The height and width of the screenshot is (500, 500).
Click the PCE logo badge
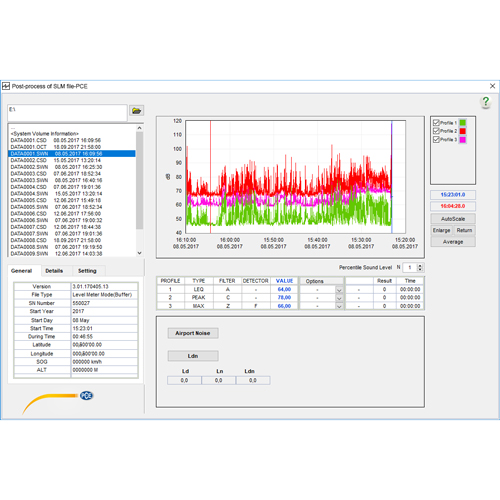[x=86, y=396]
